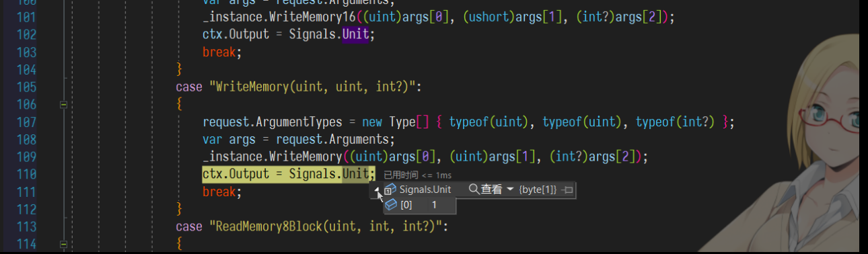Screen dimensions: 868x254
Task: Click case "WriteMemory(uint, uint, int?)" string
Action: coord(315,87)
